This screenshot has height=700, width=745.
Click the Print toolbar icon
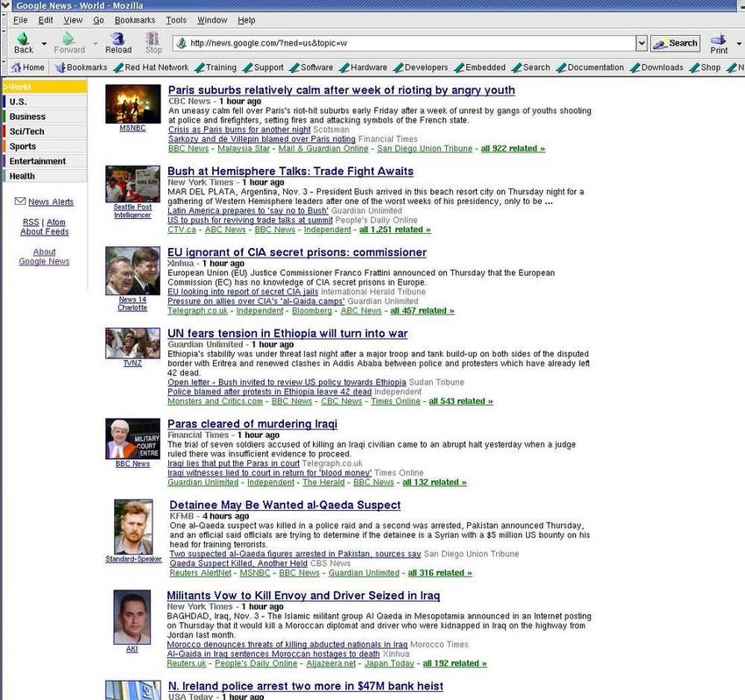719,43
